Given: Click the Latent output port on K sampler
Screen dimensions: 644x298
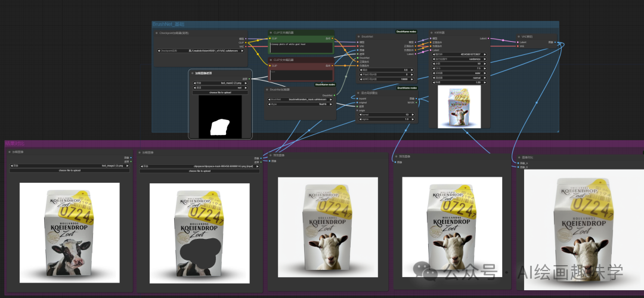Looking at the screenshot, I should point(489,38).
